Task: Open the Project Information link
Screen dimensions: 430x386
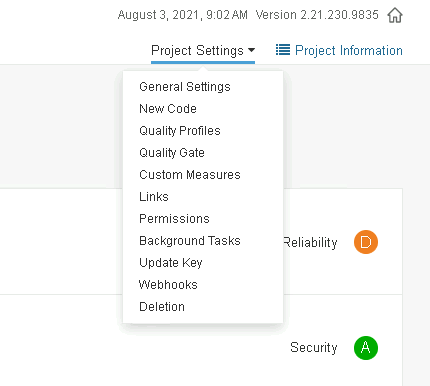Action: (x=349, y=51)
